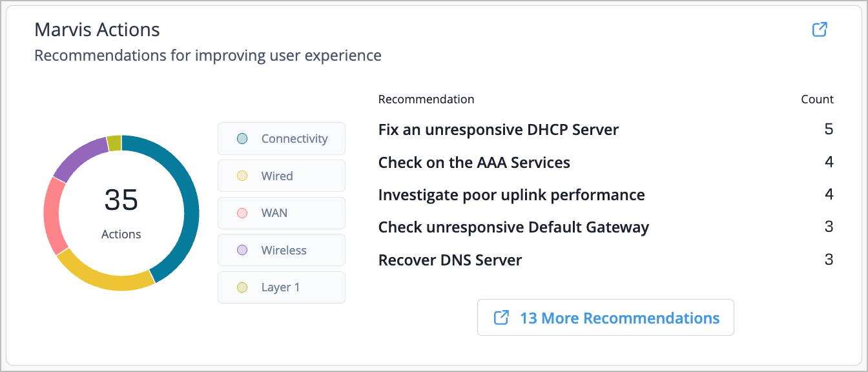Open Check unresponsive Default Gateway
Screen dimensions: 868x372
click(513, 227)
